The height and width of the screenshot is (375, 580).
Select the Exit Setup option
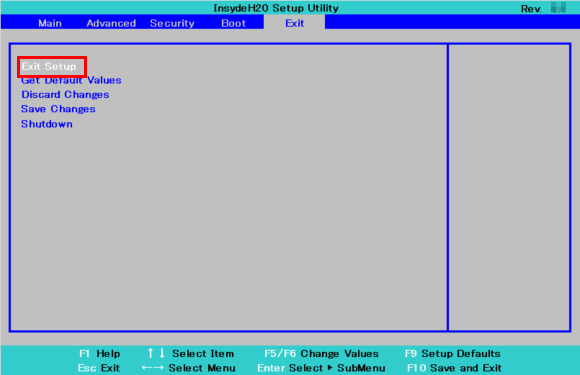click(x=49, y=67)
